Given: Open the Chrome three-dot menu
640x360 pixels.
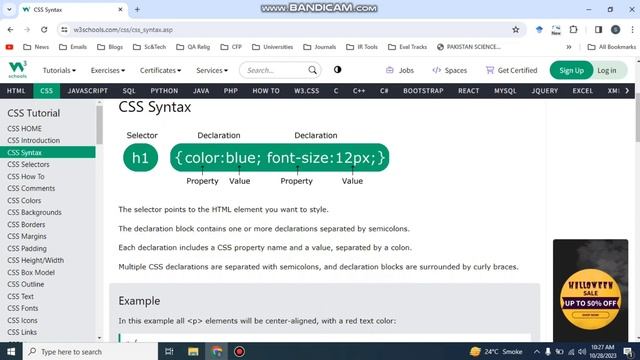Looking at the screenshot, I should pyautogui.click(x=632, y=29).
